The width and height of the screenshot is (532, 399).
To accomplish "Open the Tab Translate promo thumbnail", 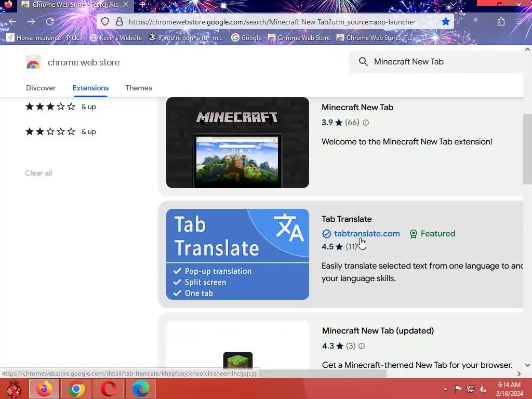I will point(237,254).
